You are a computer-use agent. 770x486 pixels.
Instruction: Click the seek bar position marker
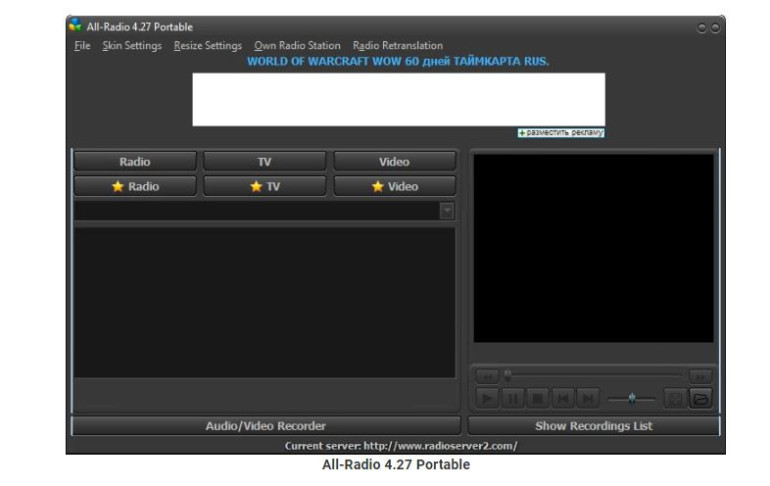tap(508, 375)
